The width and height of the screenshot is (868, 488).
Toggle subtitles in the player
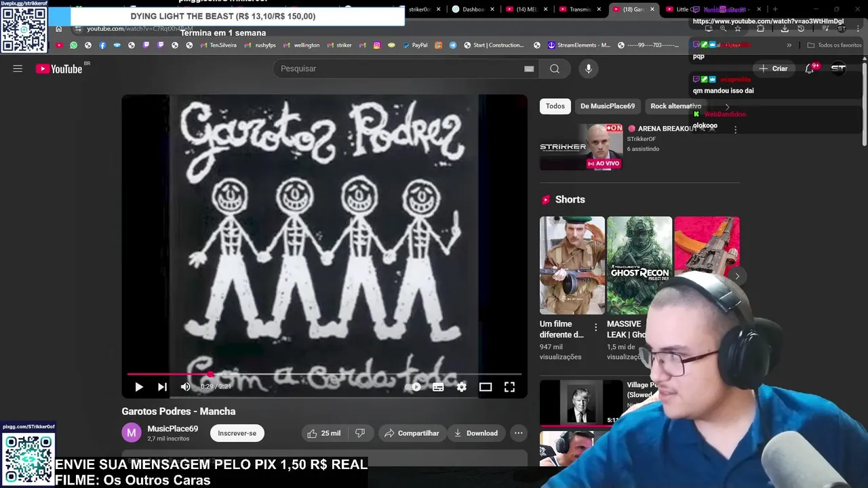coord(438,387)
